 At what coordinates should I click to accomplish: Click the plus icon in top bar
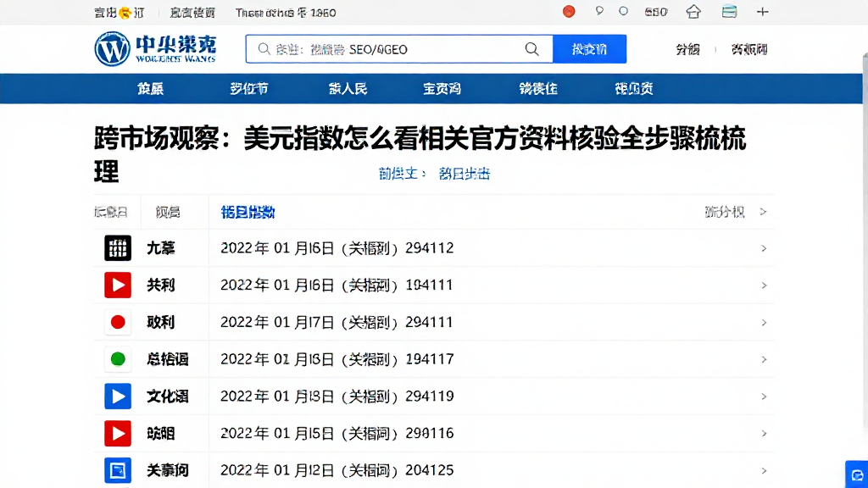pos(763,12)
